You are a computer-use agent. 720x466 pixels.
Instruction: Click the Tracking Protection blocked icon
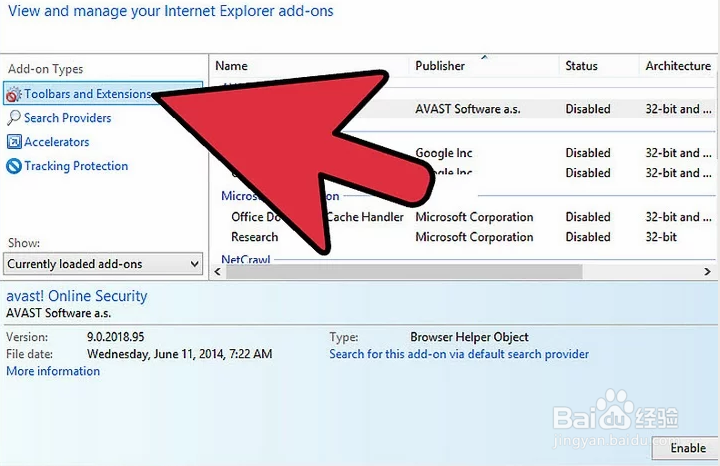coord(14,166)
